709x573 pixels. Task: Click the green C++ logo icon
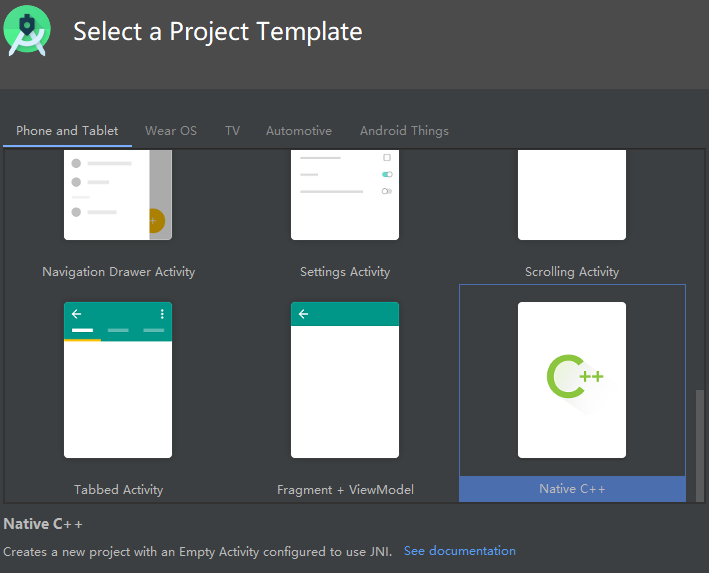(x=574, y=377)
